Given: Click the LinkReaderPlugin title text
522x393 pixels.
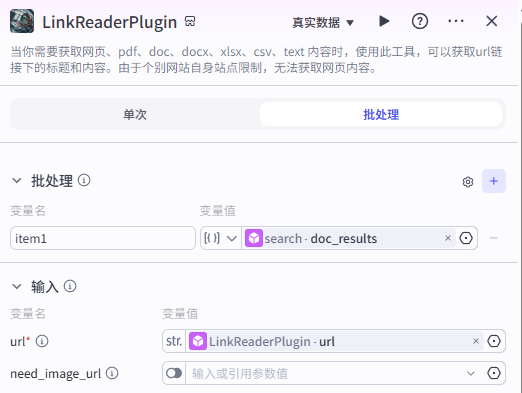Looking at the screenshot, I should coord(109,22).
